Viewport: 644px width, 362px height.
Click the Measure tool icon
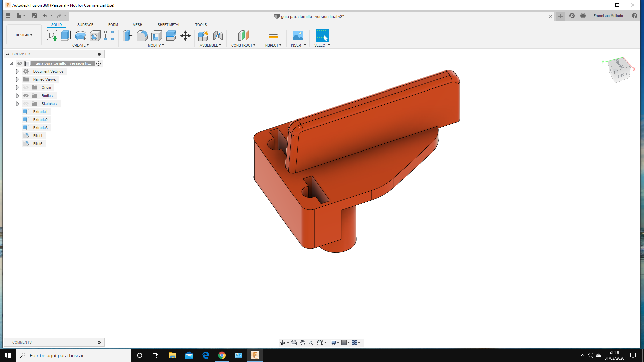(x=273, y=35)
